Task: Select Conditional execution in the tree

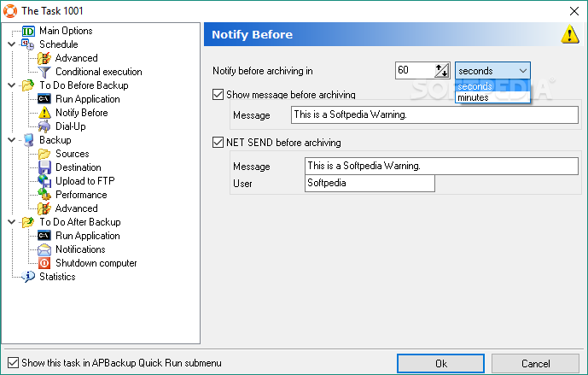Action: coord(99,72)
